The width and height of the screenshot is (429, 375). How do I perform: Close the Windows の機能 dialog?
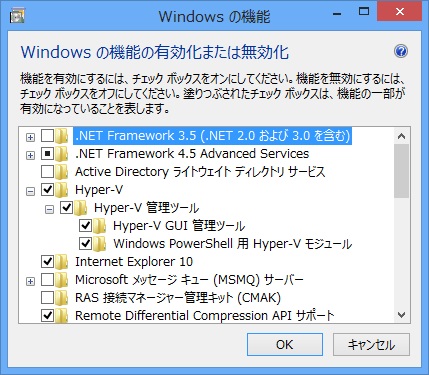399,12
